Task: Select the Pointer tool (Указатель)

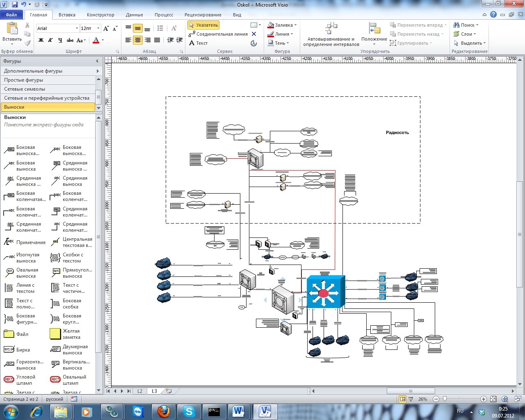Action: (203, 25)
